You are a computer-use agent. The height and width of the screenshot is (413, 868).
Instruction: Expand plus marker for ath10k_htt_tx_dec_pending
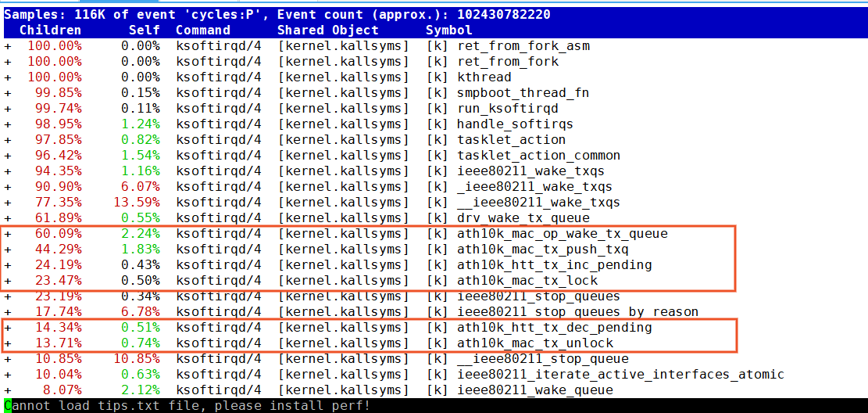coord(8,328)
